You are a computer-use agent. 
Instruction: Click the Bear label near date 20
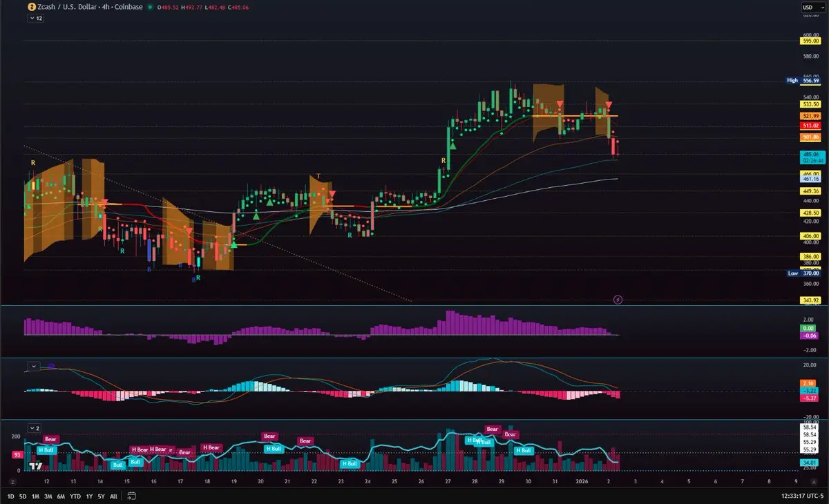coord(269,436)
